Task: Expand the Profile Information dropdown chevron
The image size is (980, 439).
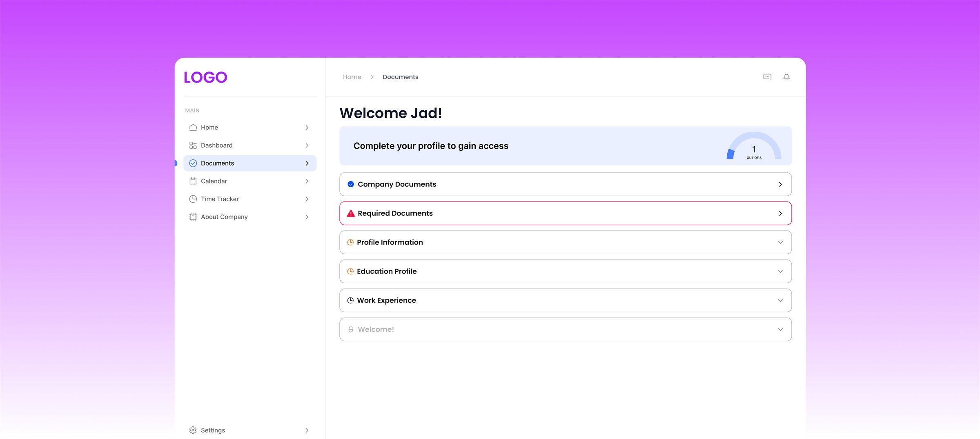Action: coord(780,242)
